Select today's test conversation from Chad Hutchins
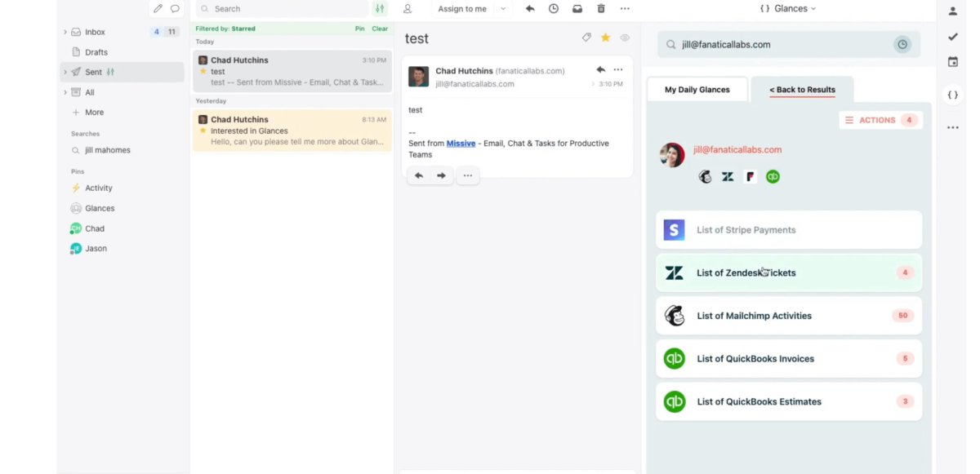The width and height of the screenshot is (980, 474). [292, 72]
